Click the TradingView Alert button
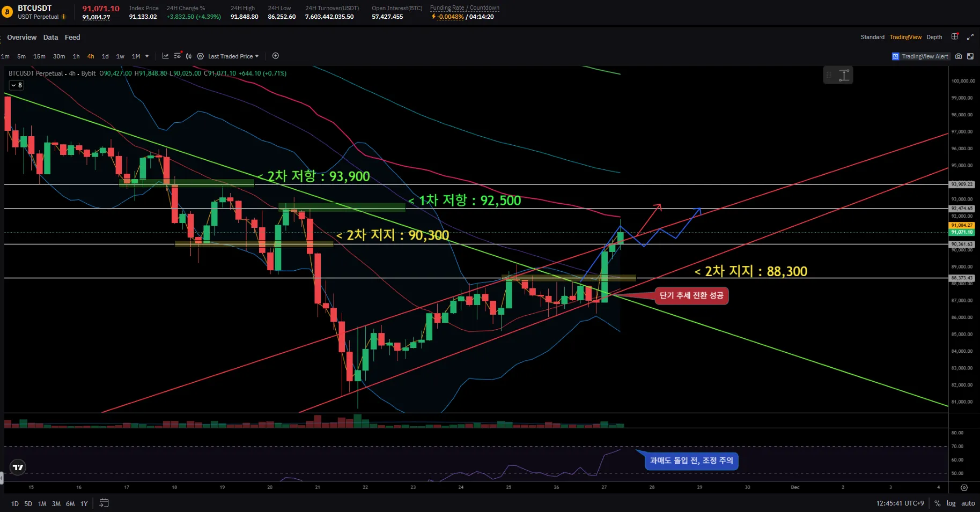The width and height of the screenshot is (980, 512). 920,56
